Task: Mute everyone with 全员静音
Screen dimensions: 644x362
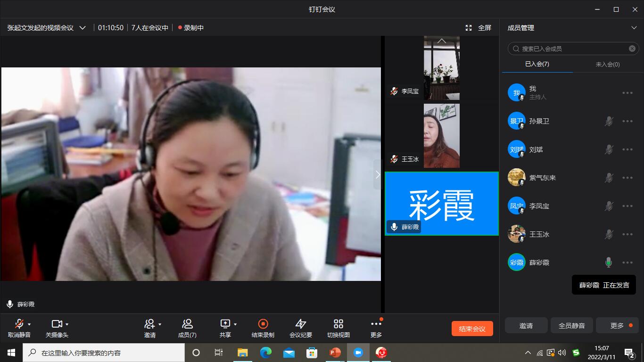Action: (572, 325)
